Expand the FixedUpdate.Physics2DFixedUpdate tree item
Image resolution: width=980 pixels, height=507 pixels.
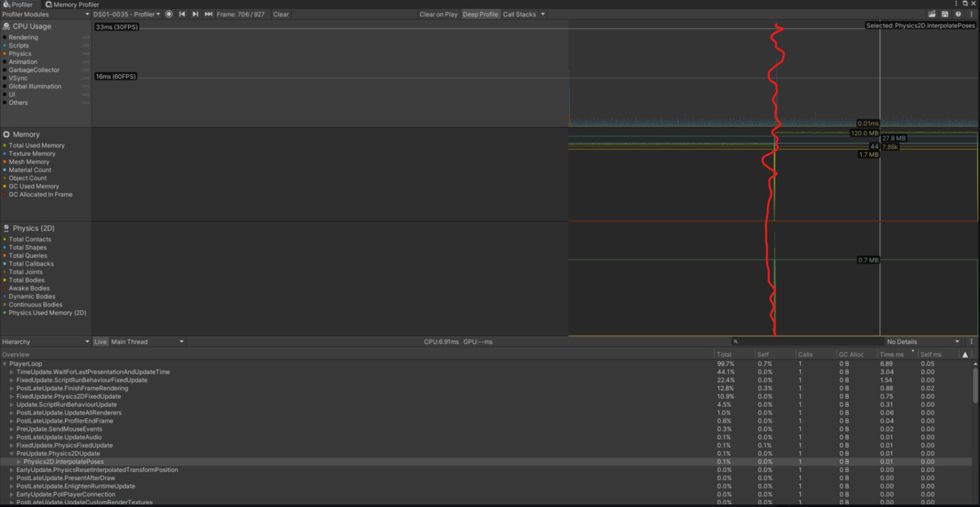[12, 396]
